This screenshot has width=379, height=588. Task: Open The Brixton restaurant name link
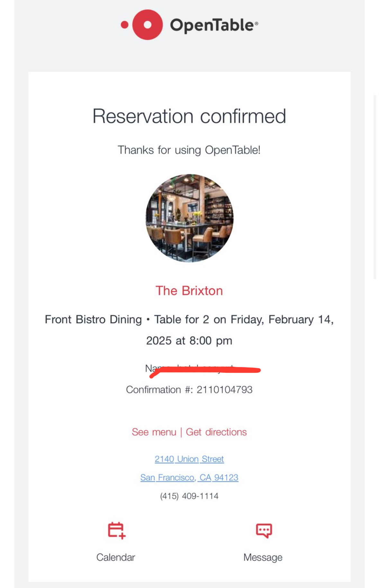tap(189, 291)
